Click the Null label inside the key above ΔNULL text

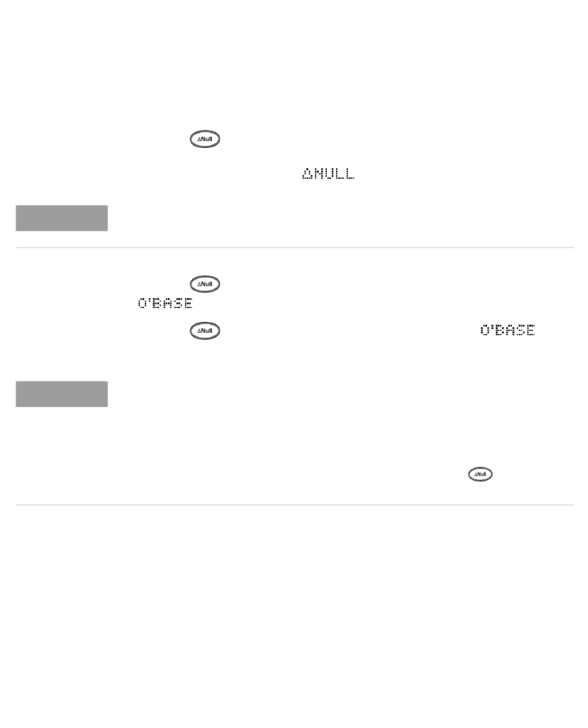(x=207, y=139)
